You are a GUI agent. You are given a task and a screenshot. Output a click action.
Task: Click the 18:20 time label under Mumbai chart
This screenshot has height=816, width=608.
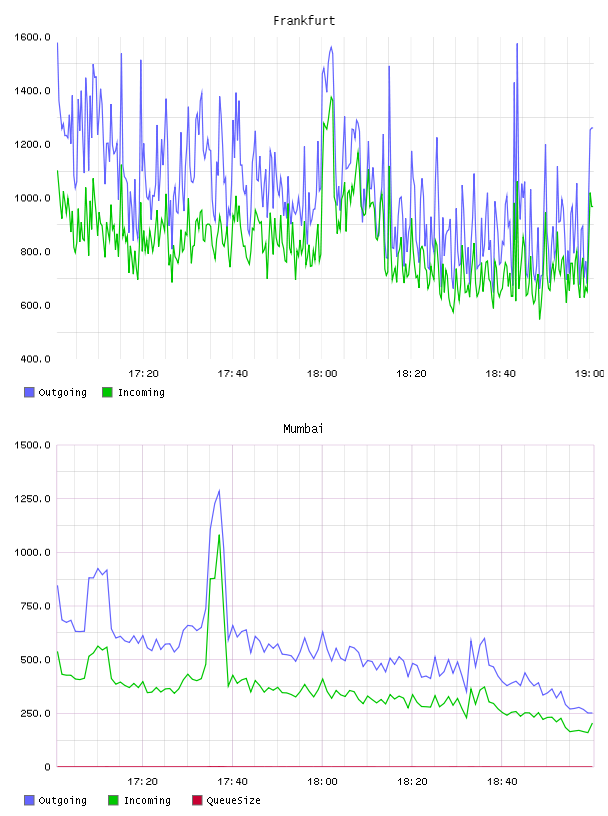tap(412, 782)
